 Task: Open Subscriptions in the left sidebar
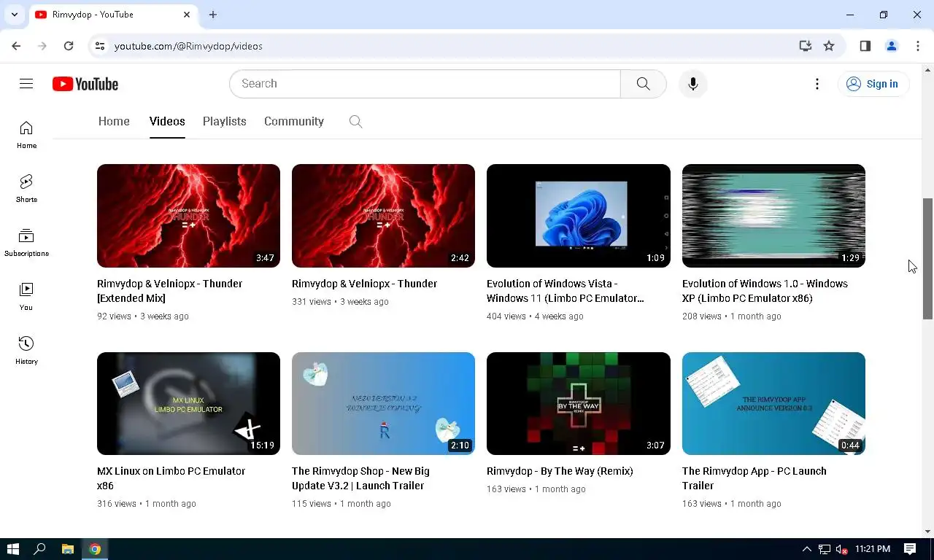pos(26,243)
